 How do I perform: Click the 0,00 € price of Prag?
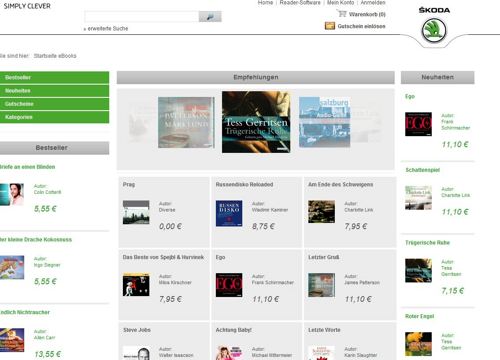tap(170, 227)
